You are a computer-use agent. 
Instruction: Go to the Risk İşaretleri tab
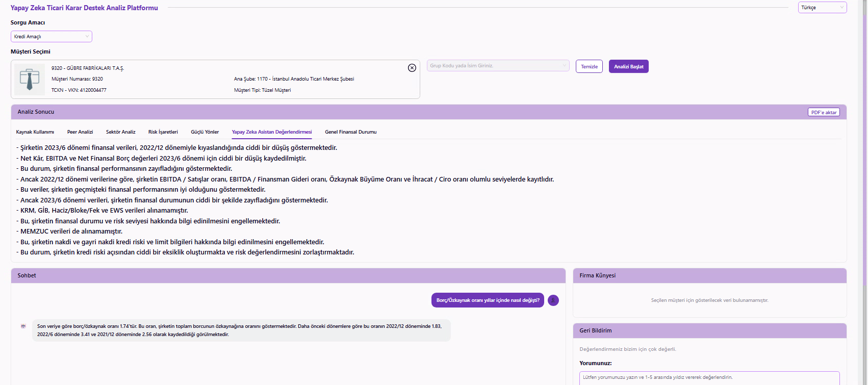(x=163, y=132)
